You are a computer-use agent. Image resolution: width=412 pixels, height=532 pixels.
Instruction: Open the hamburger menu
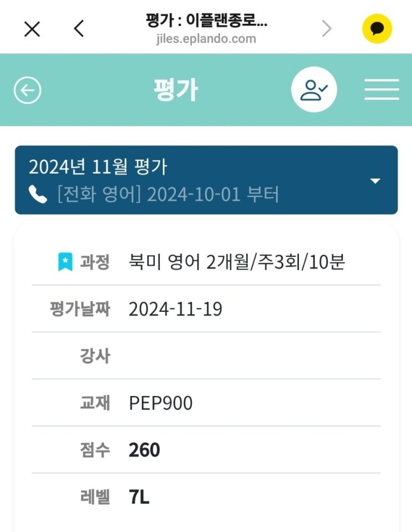pos(382,90)
